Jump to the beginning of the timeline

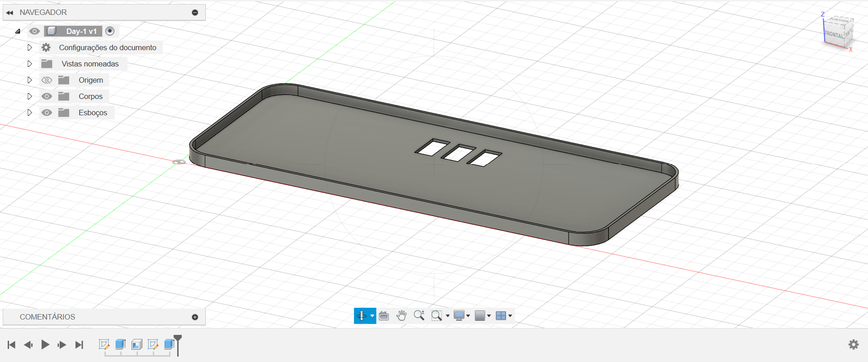(x=12, y=345)
